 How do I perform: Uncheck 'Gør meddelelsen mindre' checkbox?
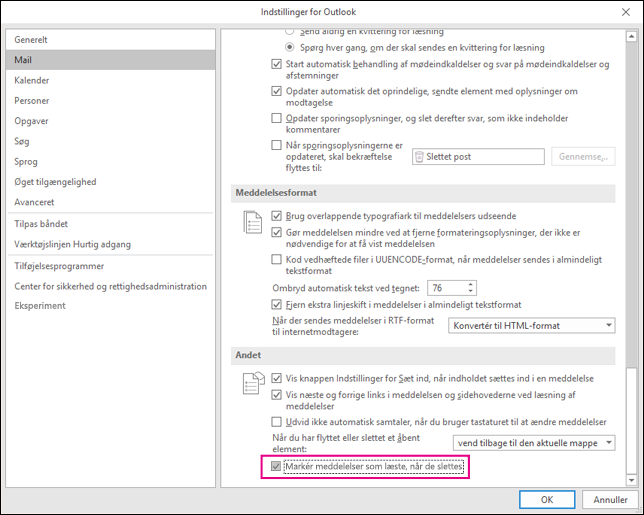[276, 232]
